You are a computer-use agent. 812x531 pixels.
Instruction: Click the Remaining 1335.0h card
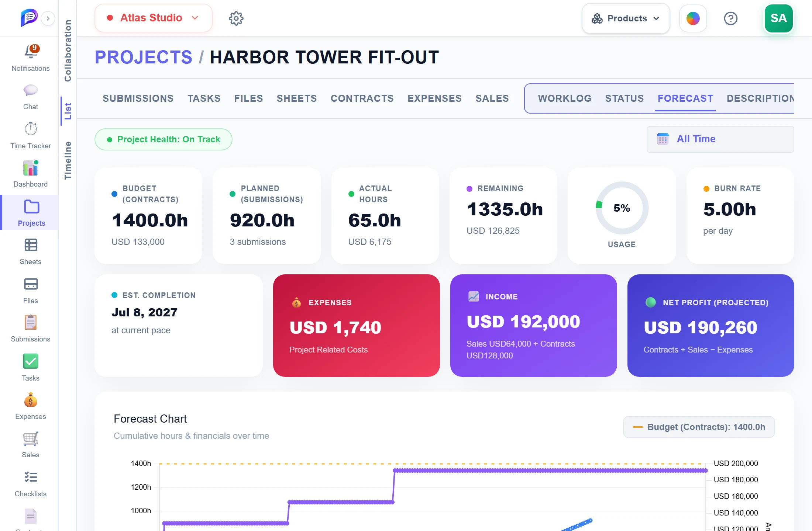coord(503,216)
